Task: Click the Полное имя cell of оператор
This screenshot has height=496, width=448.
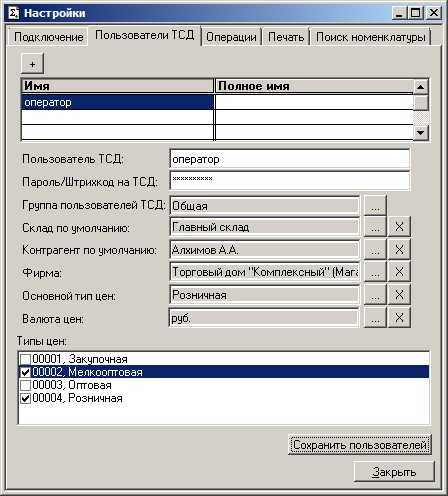Action: click(314, 102)
